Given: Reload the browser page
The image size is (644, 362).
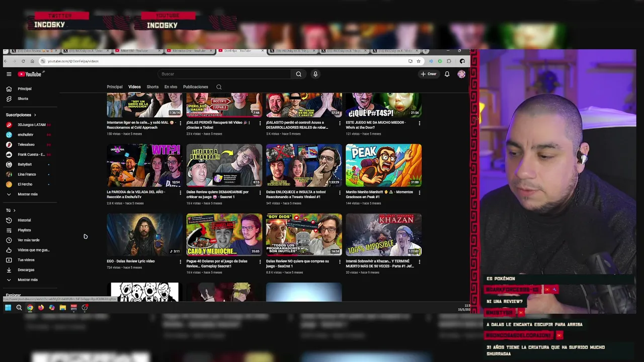Looking at the screenshot, I should (x=23, y=61).
